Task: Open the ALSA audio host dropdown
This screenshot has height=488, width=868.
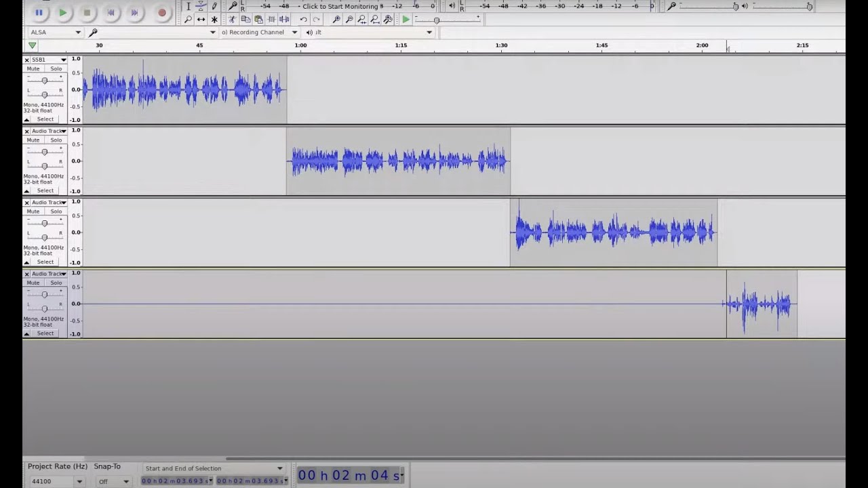Action: (56, 32)
